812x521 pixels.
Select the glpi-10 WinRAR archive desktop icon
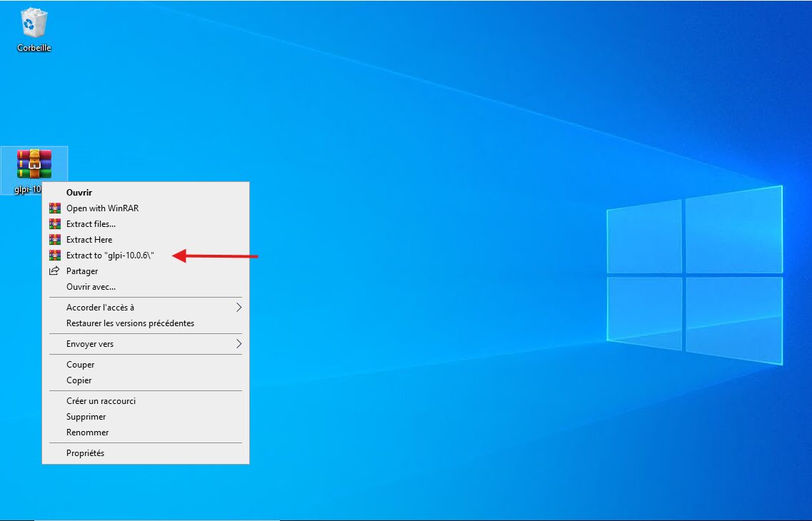34,165
